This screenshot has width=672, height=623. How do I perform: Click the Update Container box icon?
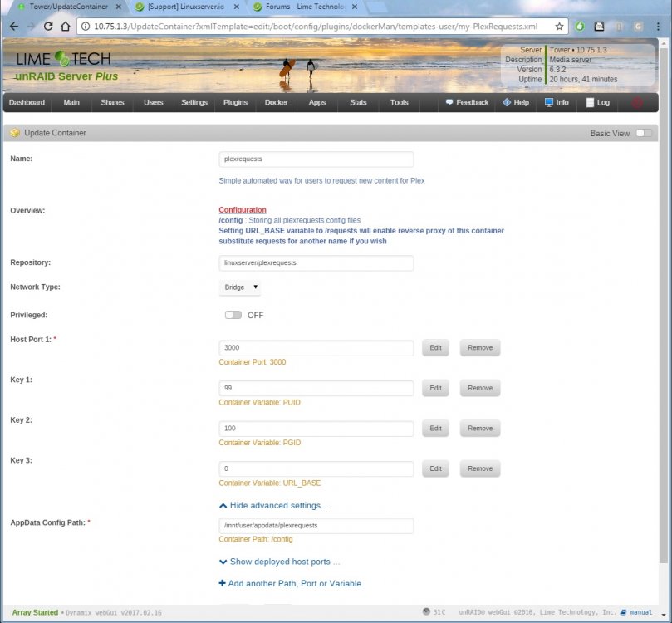tap(15, 133)
